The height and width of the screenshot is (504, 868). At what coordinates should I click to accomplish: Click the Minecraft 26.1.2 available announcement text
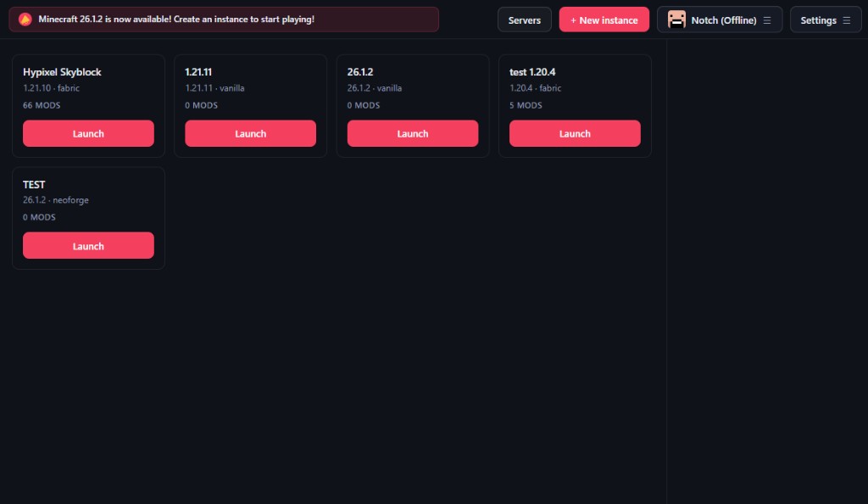[176, 20]
